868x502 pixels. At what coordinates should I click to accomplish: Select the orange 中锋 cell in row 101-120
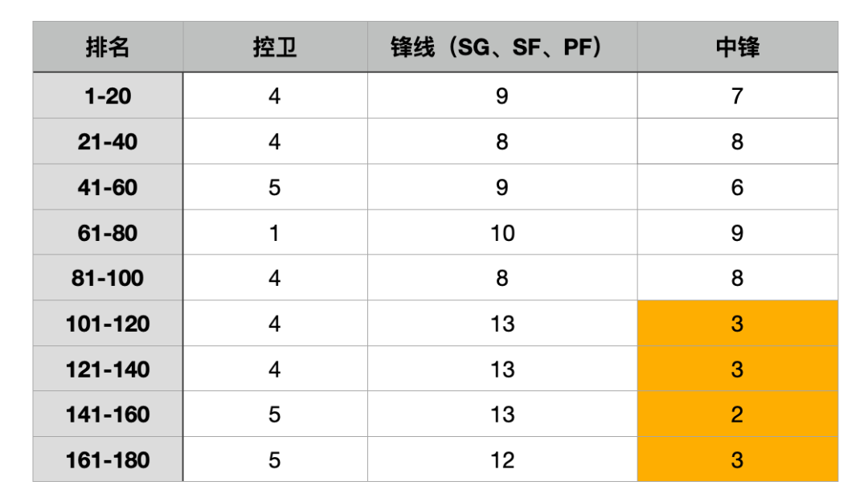point(737,323)
